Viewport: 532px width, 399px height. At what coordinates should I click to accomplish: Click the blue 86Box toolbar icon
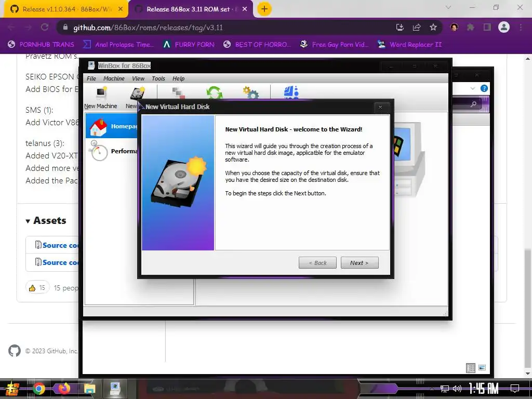tap(291, 92)
